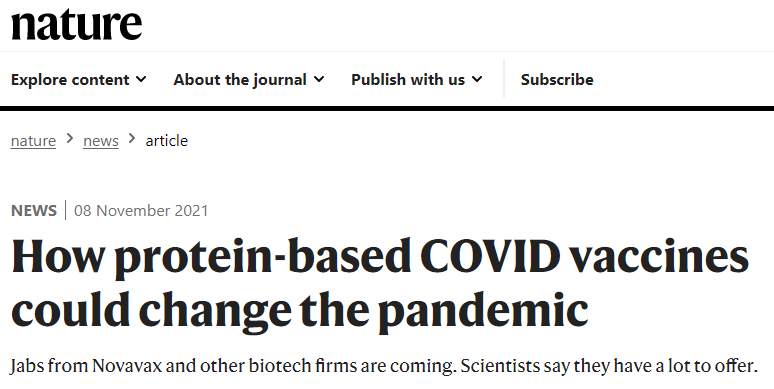This screenshot has width=774, height=389.
Task: Click the Subscribe link
Action: [x=557, y=79]
